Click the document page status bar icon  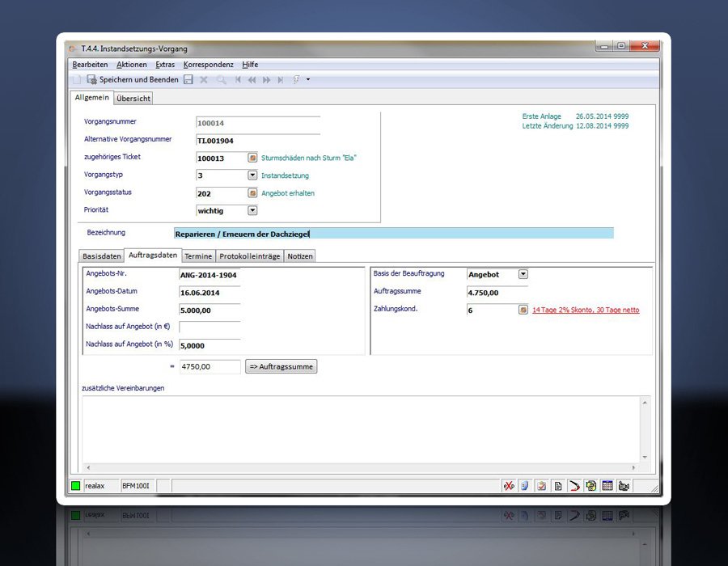[x=558, y=486]
